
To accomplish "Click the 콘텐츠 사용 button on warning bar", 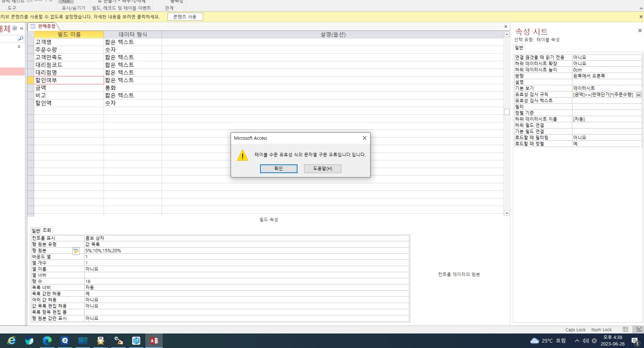I will (x=185, y=17).
